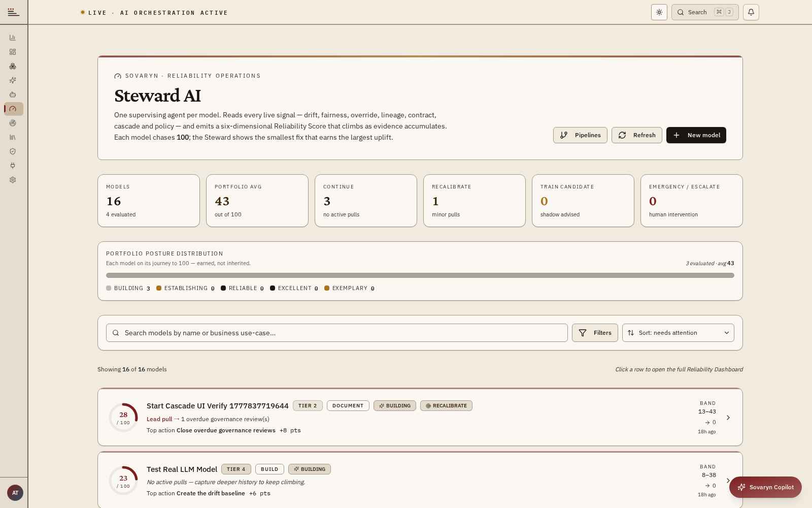Open the stacked cubes models sidebar icon

pyautogui.click(x=13, y=66)
